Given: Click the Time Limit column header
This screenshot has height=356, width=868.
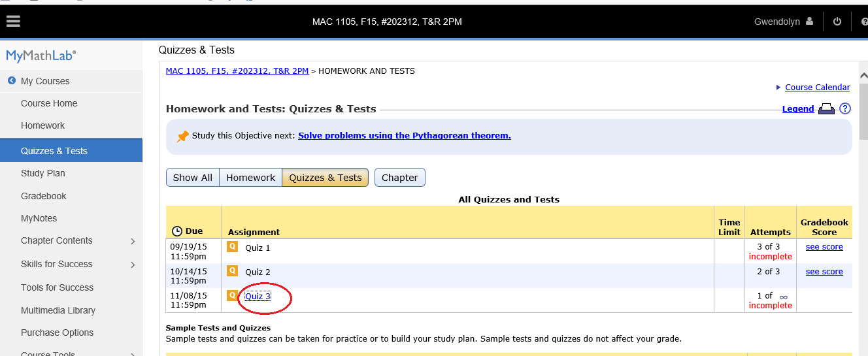Looking at the screenshot, I should [729, 227].
